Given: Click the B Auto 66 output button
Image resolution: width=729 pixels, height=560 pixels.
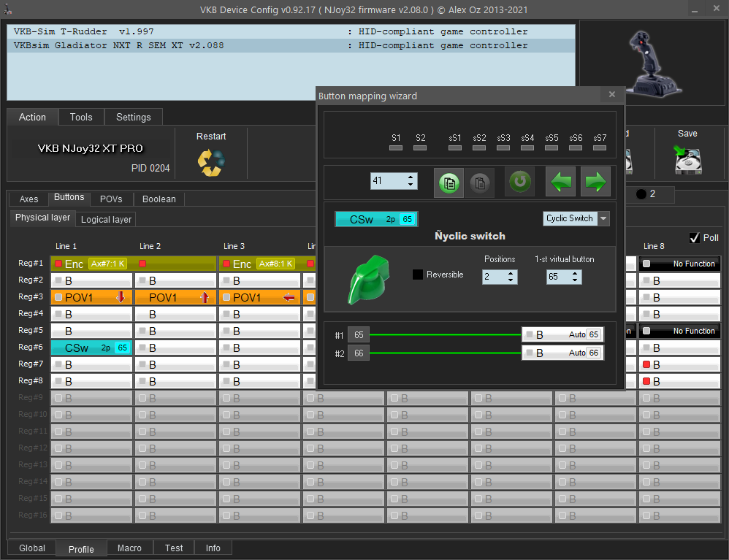Looking at the screenshot, I should click(x=562, y=353).
